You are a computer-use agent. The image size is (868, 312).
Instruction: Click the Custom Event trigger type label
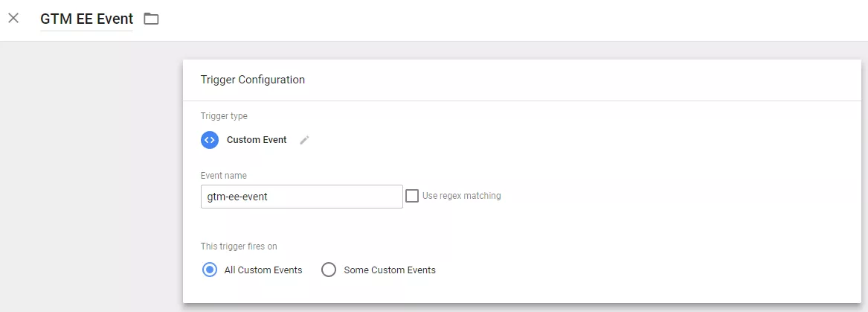click(x=257, y=140)
